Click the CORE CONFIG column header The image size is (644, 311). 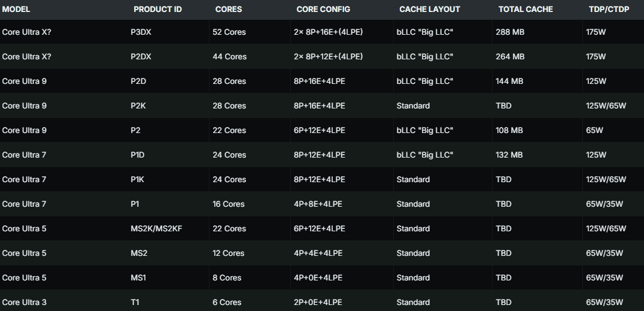[323, 10]
